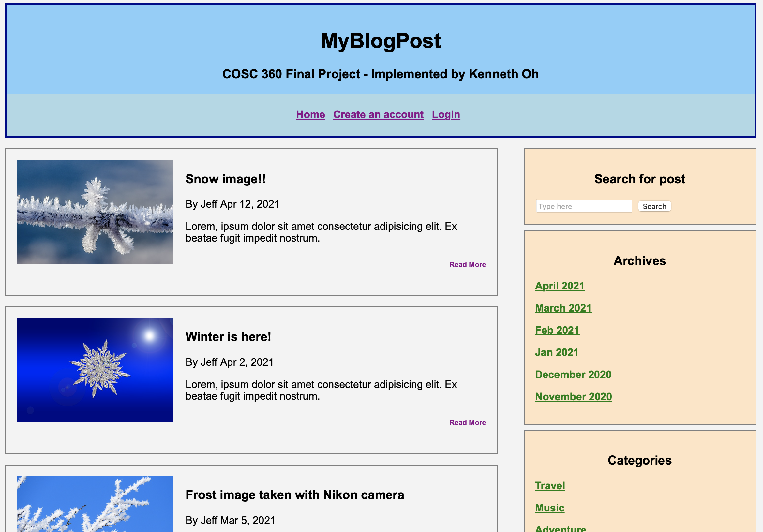This screenshot has height=532, width=763.
Task: Click the Frost image taken with Nikon heading
Action: (x=294, y=495)
